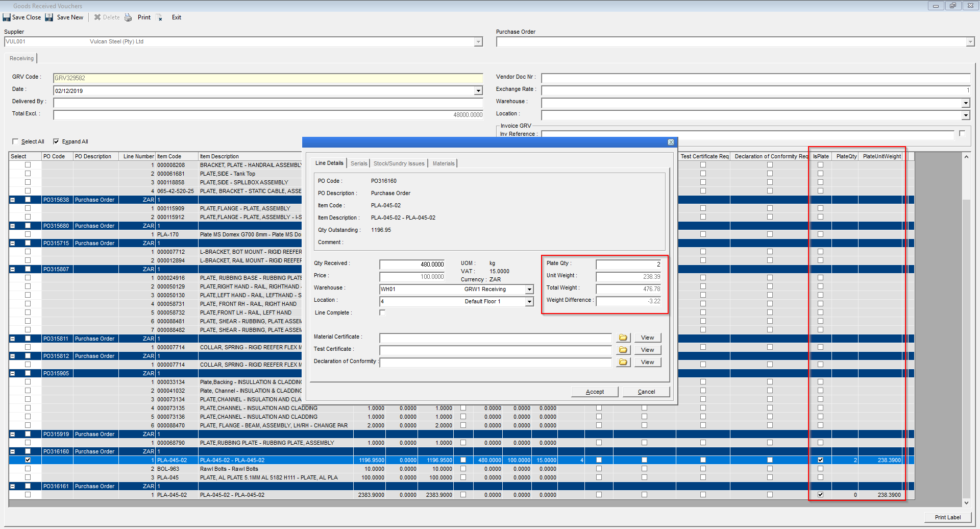Click the Save New floppy disk icon

[50, 17]
